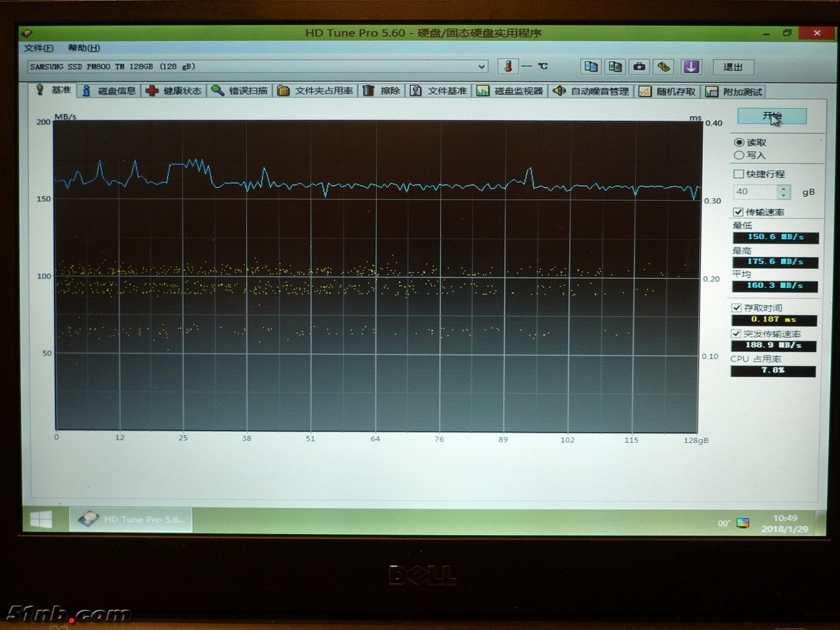This screenshot has width=840, height=630.
Task: Click the 开始 start button
Action: [x=772, y=117]
